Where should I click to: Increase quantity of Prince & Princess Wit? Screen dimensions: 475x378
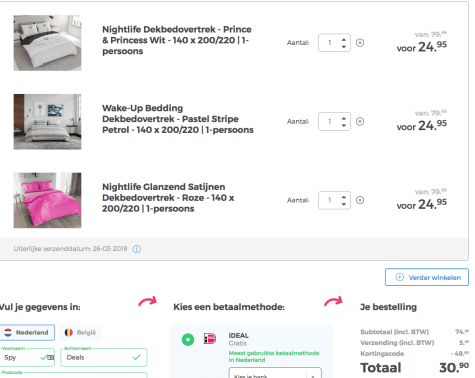[x=344, y=39]
